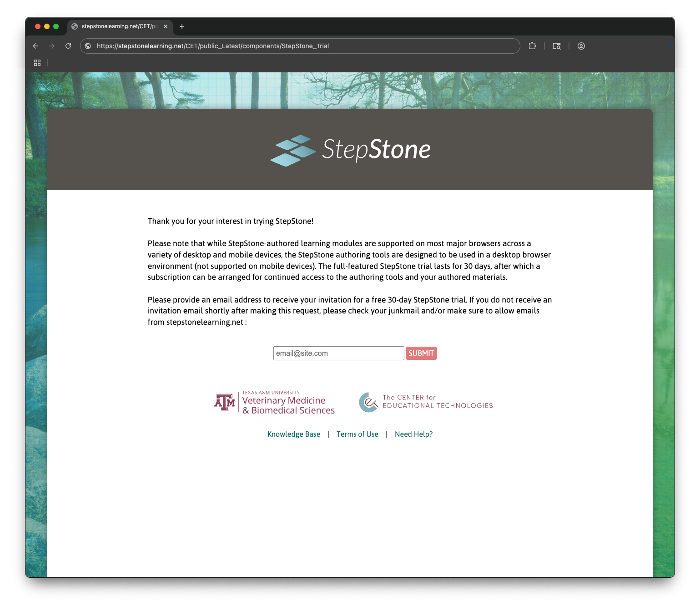Select the stepstonelearning.net browser tab
Image resolution: width=700 pixels, height=611 pixels.
click(120, 26)
